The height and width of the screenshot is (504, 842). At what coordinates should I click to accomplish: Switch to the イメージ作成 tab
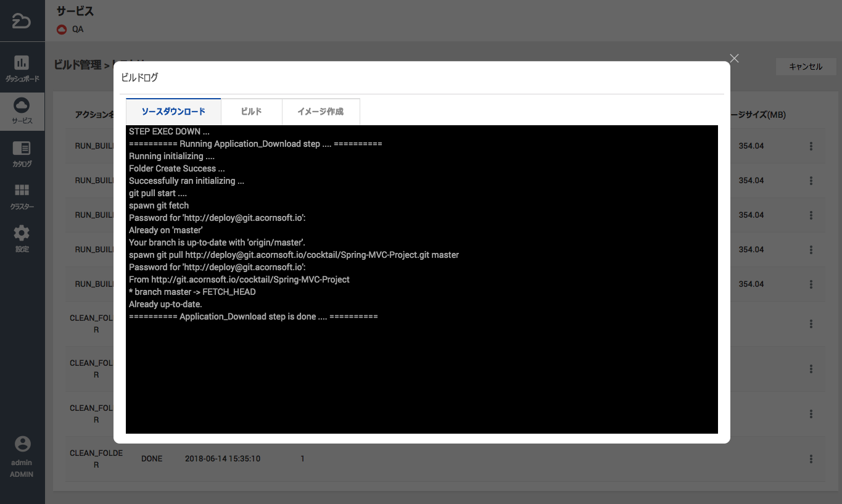320,112
